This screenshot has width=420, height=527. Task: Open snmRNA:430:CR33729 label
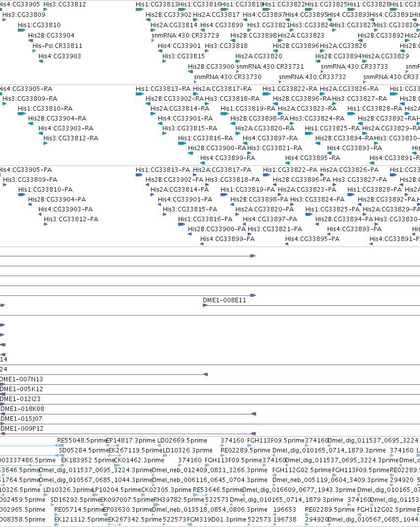pos(186,35)
